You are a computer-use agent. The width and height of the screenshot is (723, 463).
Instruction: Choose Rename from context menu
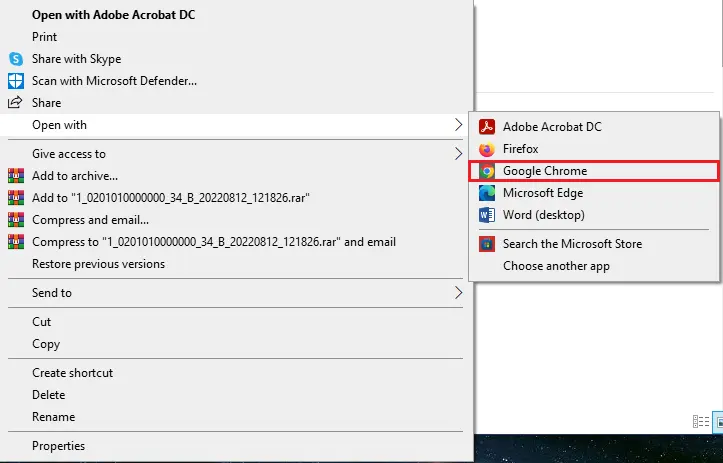tap(235, 417)
